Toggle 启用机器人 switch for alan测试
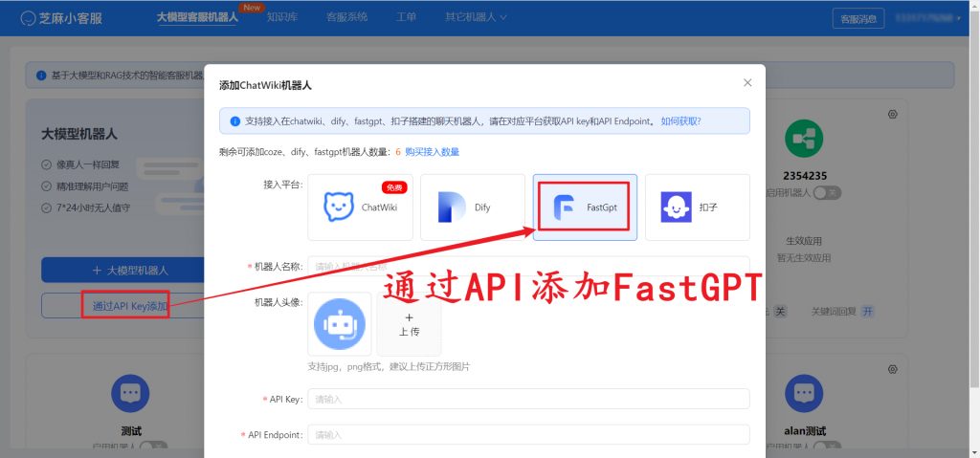Viewport: 980px width, 458px height. (x=827, y=447)
